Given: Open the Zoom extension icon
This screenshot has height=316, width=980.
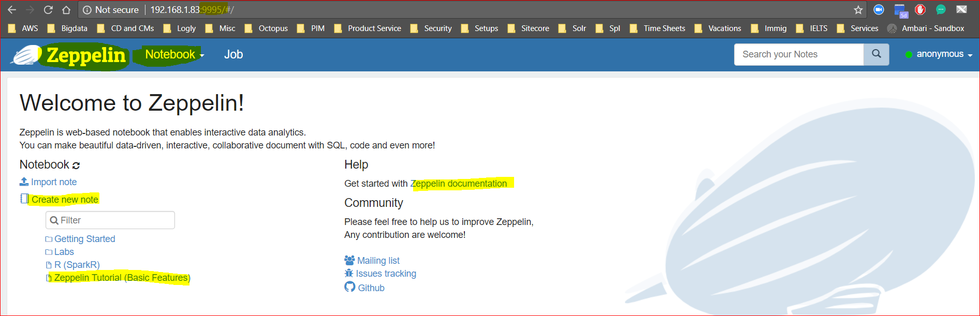Looking at the screenshot, I should tap(879, 10).
